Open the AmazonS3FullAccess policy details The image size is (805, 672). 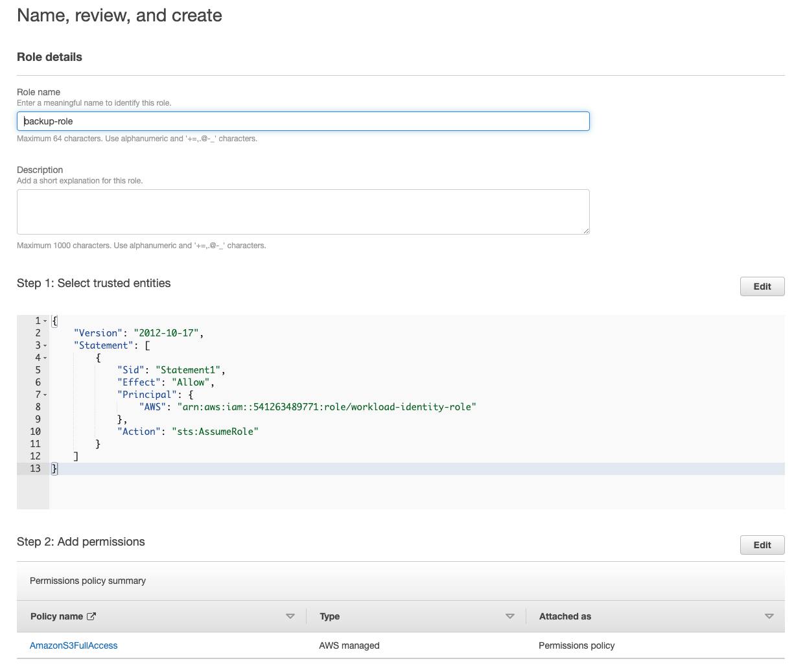coord(73,645)
